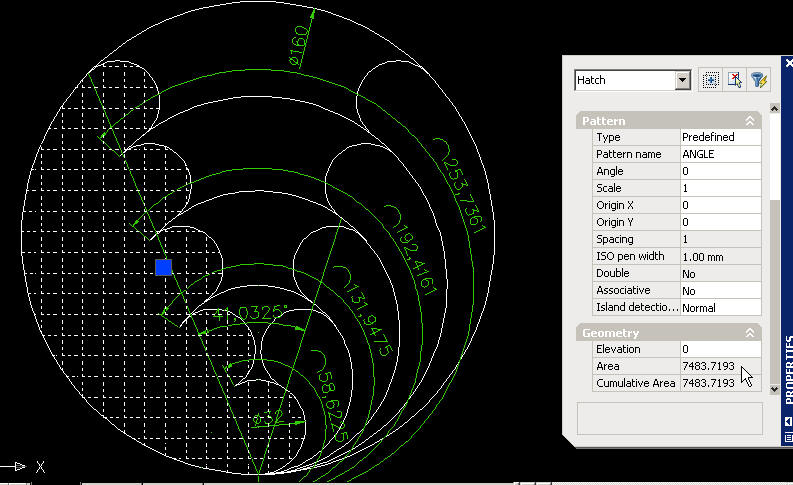The width and height of the screenshot is (793, 485).
Task: Click the Scale value field
Action: (720, 188)
